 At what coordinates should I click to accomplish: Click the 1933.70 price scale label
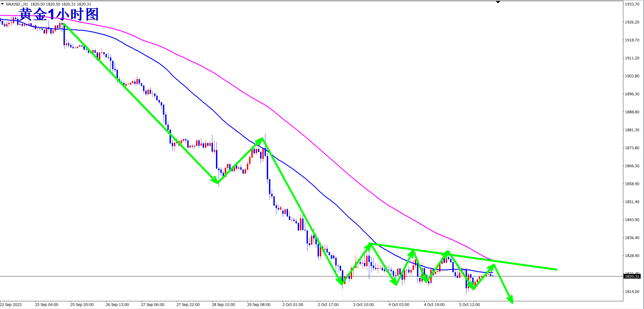(x=632, y=4)
